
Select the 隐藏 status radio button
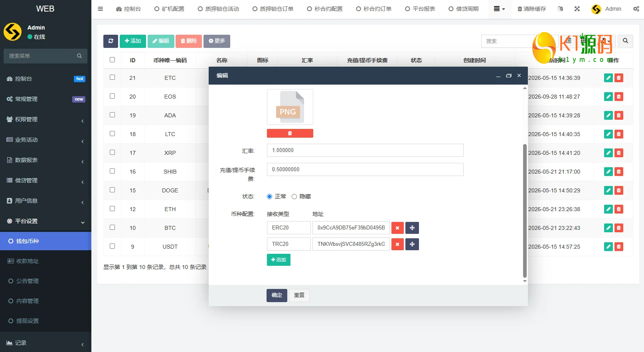[294, 196]
